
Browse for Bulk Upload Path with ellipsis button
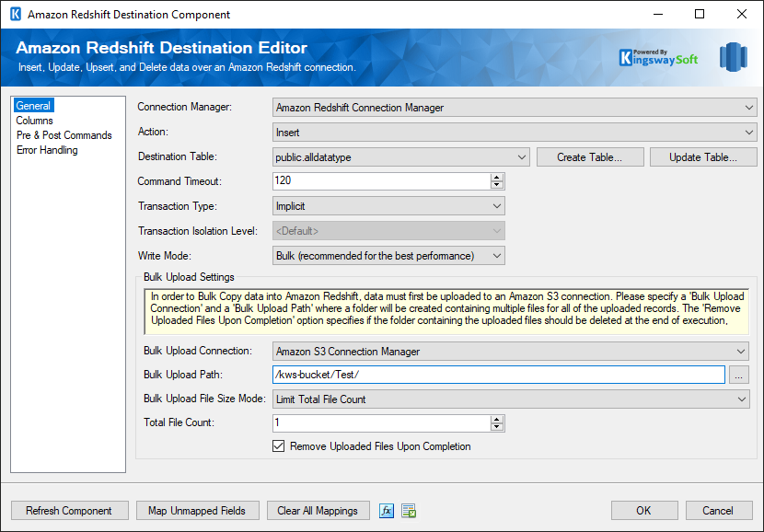739,375
